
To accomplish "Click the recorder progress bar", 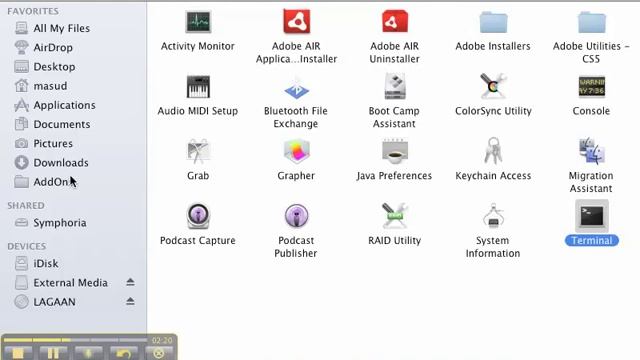I will tap(76, 340).
